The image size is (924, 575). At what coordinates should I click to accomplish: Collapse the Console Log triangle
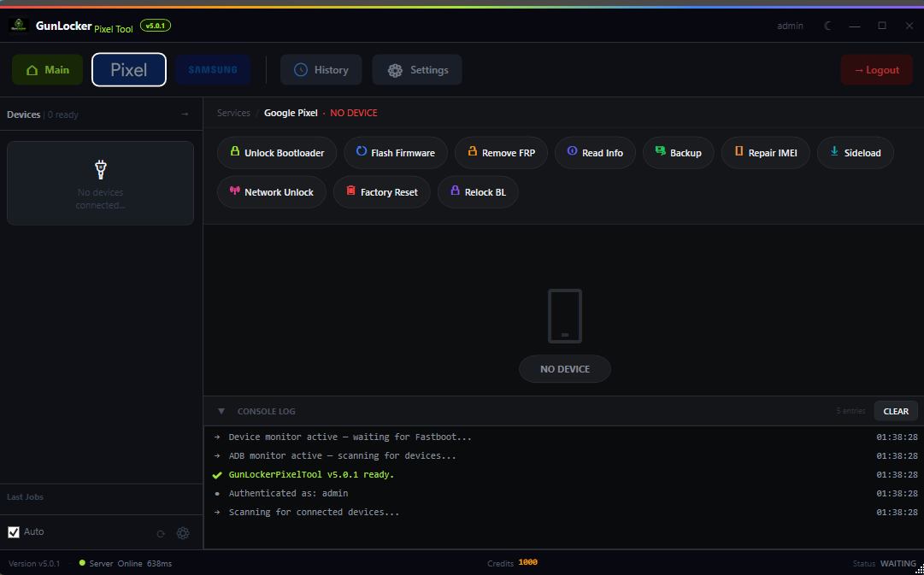[221, 411]
